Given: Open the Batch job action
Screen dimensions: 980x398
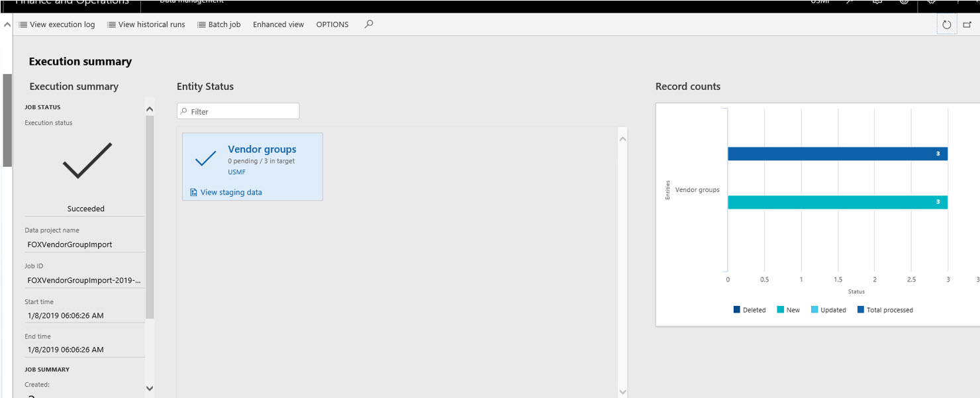Looking at the screenshot, I should click(219, 24).
